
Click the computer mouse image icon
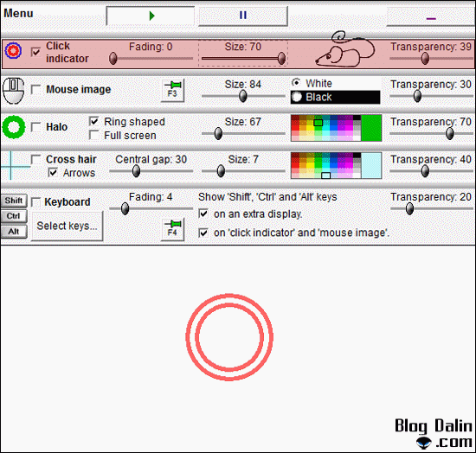pyautogui.click(x=13, y=91)
